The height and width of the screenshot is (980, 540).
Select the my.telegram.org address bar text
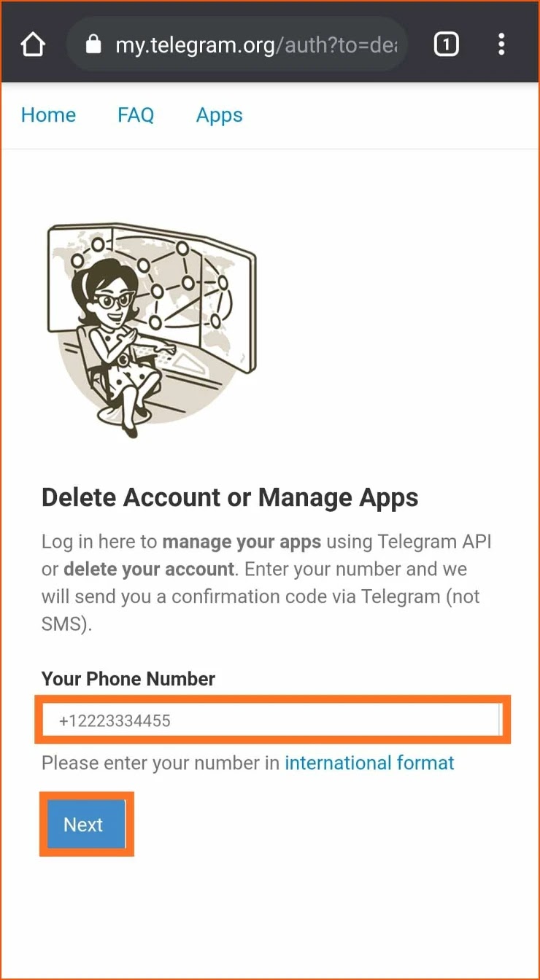[257, 45]
